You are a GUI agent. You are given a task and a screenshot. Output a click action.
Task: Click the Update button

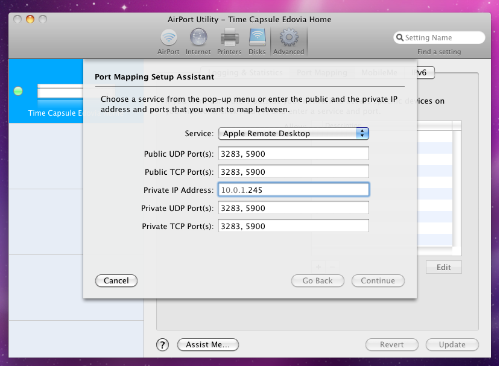pyautogui.click(x=452, y=345)
